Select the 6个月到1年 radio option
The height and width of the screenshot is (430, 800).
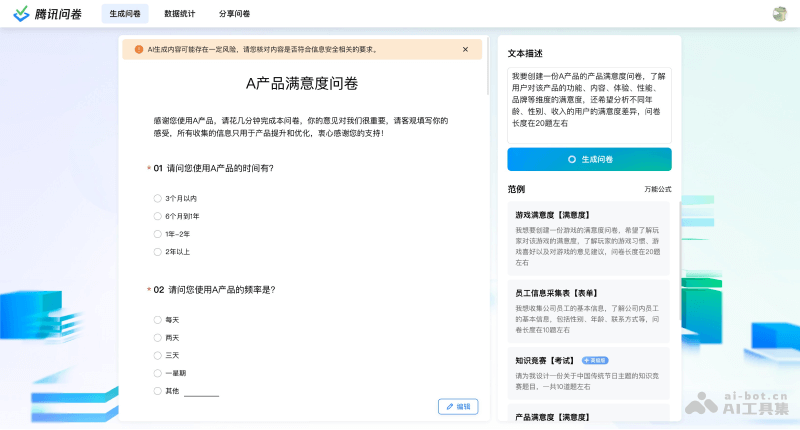coord(157,216)
